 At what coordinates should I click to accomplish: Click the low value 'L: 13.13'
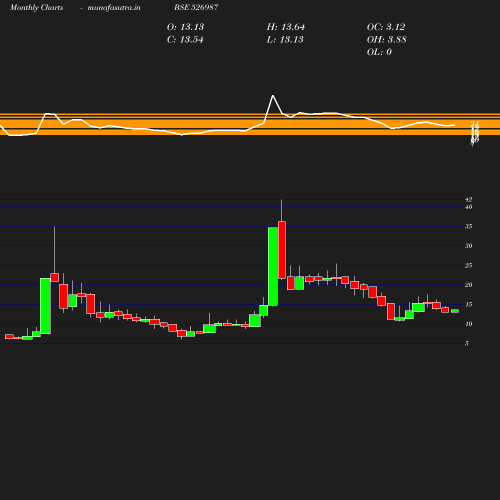[285, 40]
